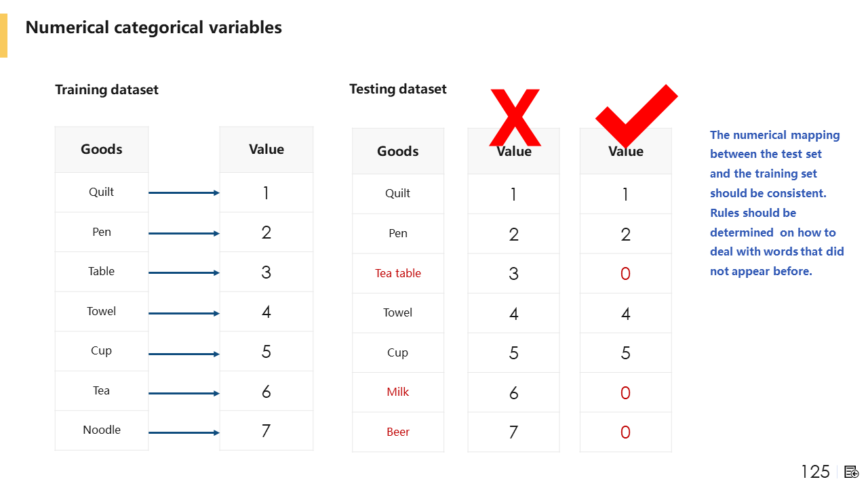Image resolution: width=868 pixels, height=488 pixels.
Task: Click the "Numerical categorical variables" title
Action: (153, 28)
